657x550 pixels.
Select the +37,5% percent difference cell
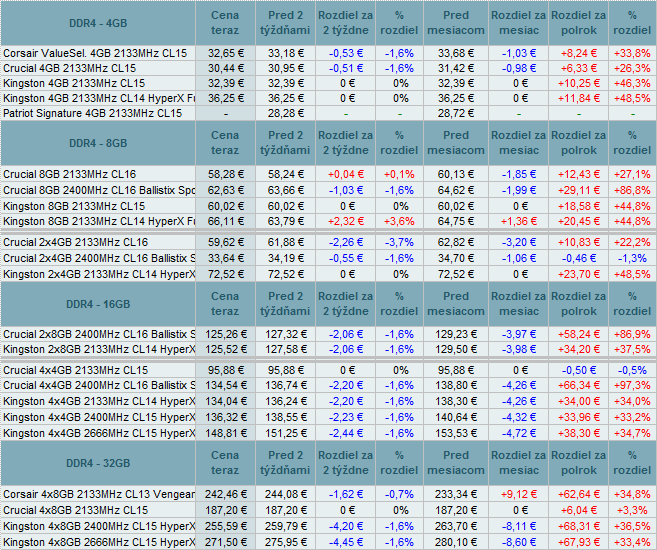point(632,349)
